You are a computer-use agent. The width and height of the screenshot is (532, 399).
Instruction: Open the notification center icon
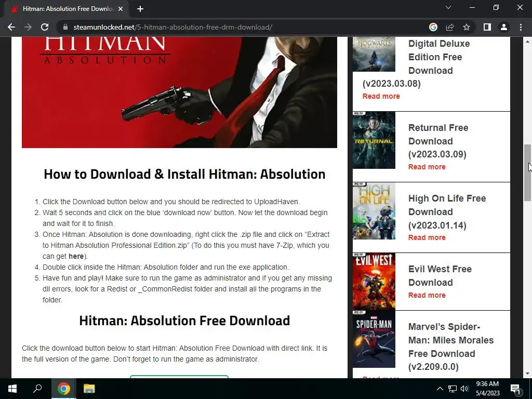tap(515, 389)
